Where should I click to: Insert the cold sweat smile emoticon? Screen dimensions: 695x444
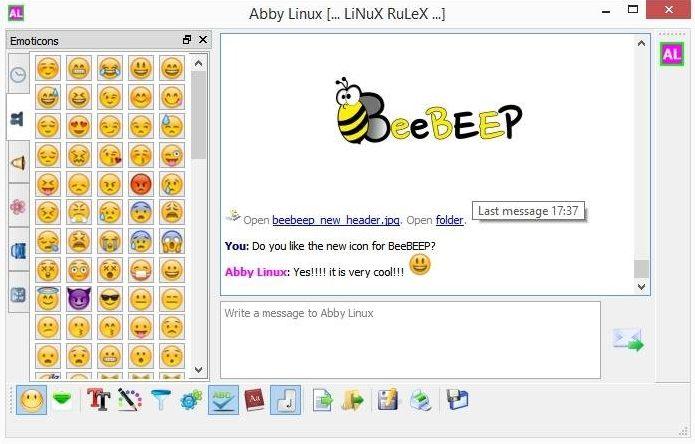pyautogui.click(x=47, y=97)
